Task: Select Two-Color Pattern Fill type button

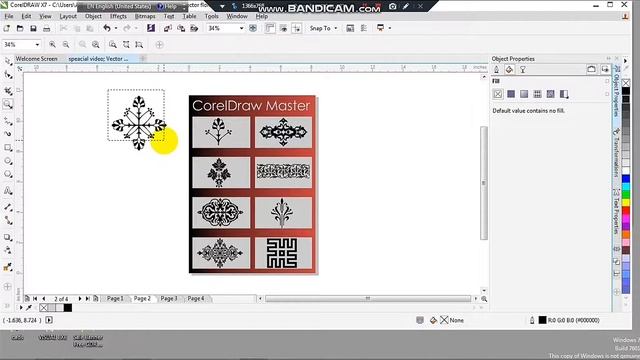Action: click(564, 94)
